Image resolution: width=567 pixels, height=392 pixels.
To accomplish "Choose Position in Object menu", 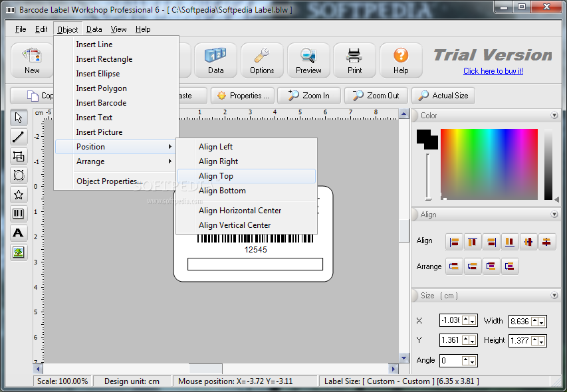I will coord(116,147).
